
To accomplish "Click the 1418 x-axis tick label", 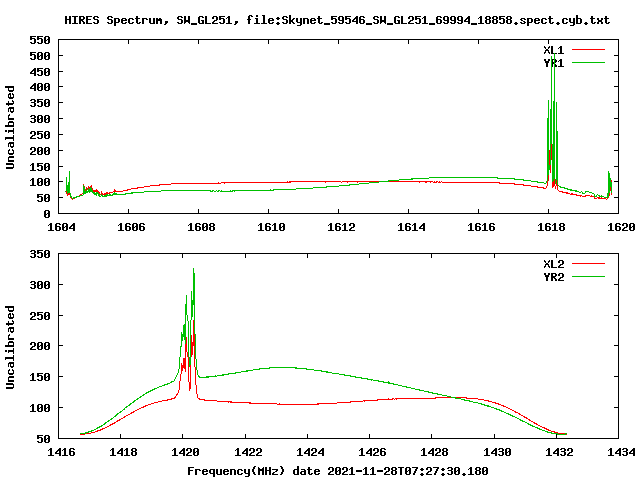I will pyautogui.click(x=123, y=452).
